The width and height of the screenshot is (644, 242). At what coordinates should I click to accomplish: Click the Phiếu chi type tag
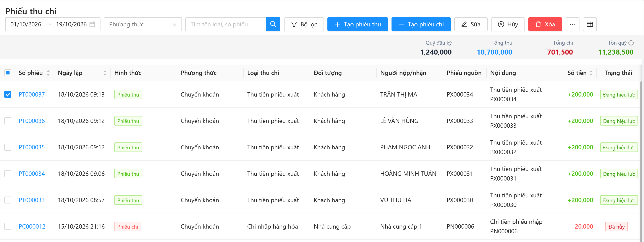128,226
